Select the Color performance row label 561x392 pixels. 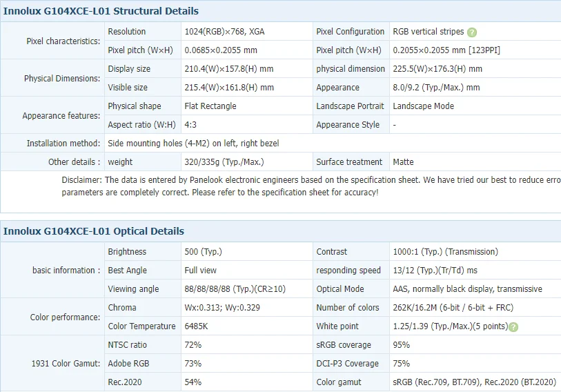tap(65, 317)
